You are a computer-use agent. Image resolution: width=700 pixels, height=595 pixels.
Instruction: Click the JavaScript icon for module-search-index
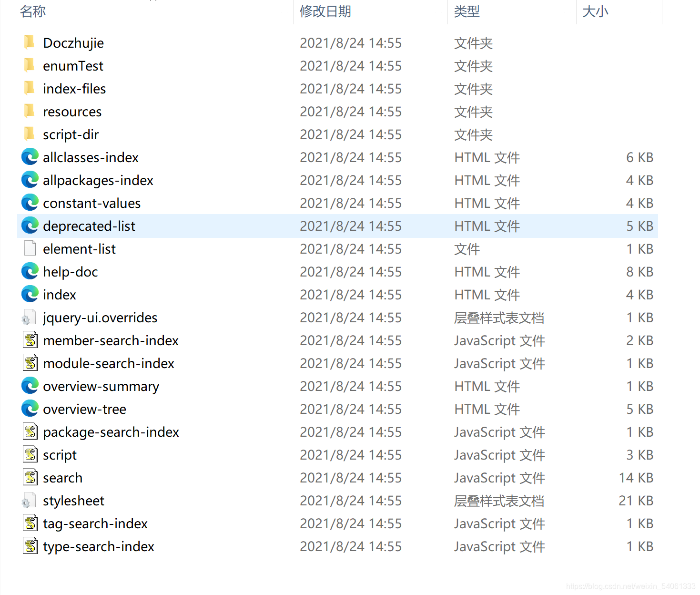[x=30, y=363]
